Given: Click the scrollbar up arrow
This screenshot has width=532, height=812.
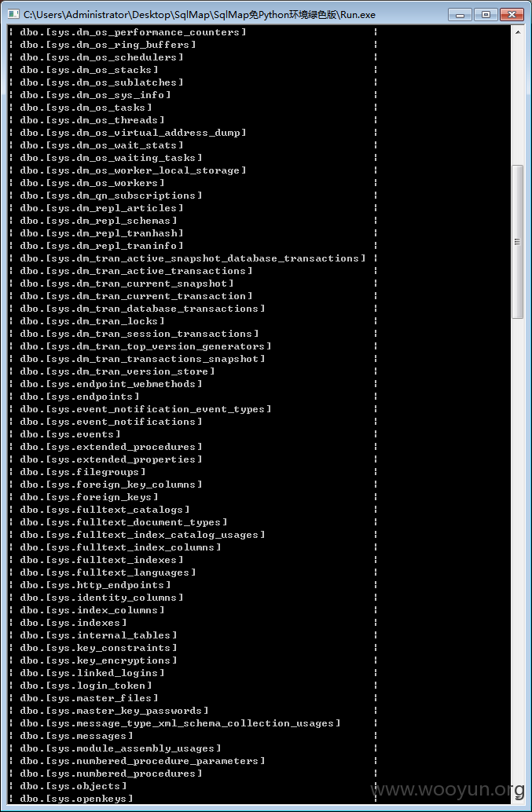Looking at the screenshot, I should 518,32.
